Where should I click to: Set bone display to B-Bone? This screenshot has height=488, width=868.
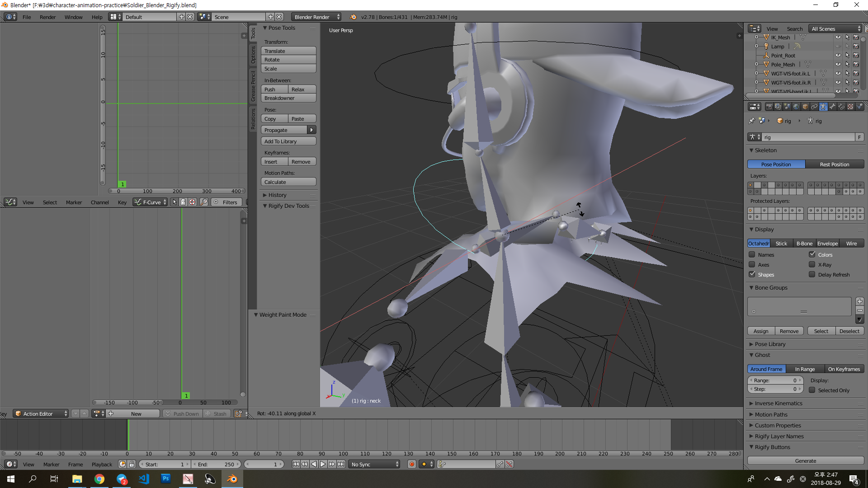click(804, 243)
